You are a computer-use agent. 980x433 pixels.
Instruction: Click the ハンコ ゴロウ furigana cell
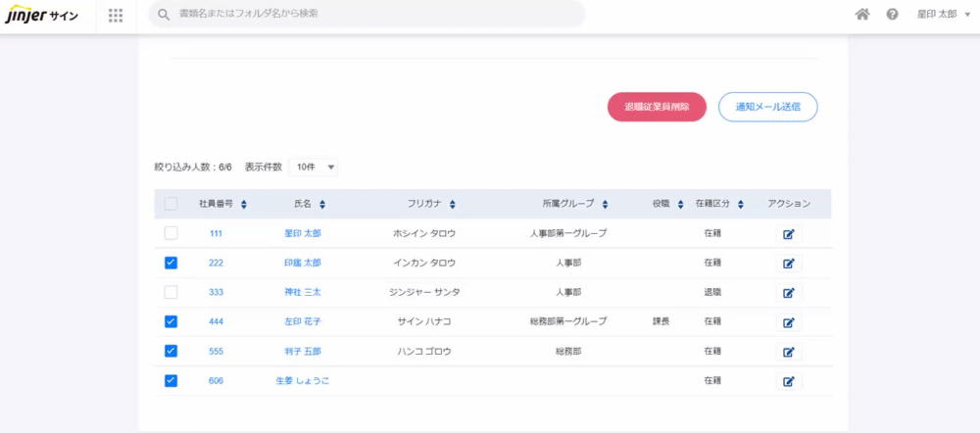(x=424, y=351)
